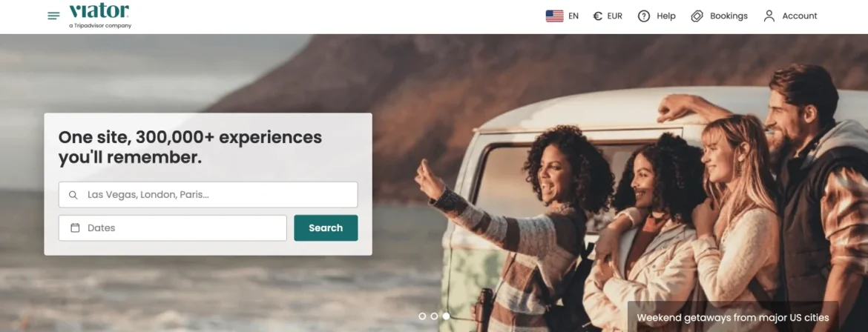
Task: Click the euro currency symbol icon
Action: click(597, 16)
